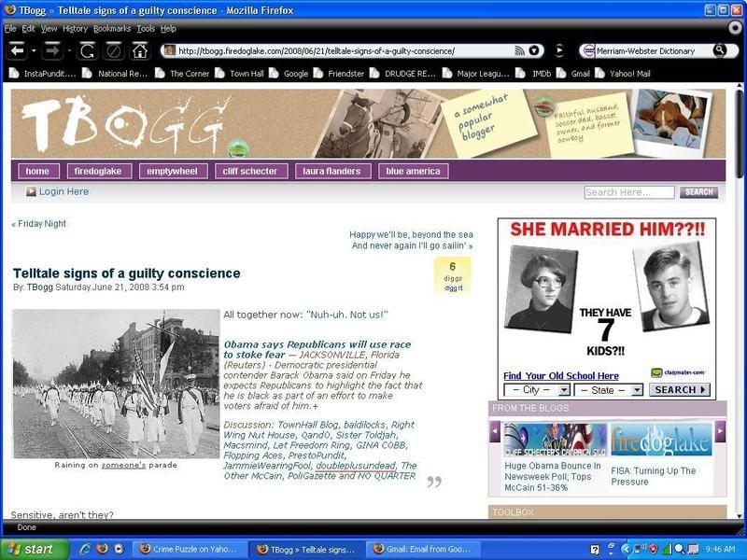Viewport: 747px width, 560px height.
Task: Subscribe via RSS feed icon in address bar
Action: click(x=520, y=50)
